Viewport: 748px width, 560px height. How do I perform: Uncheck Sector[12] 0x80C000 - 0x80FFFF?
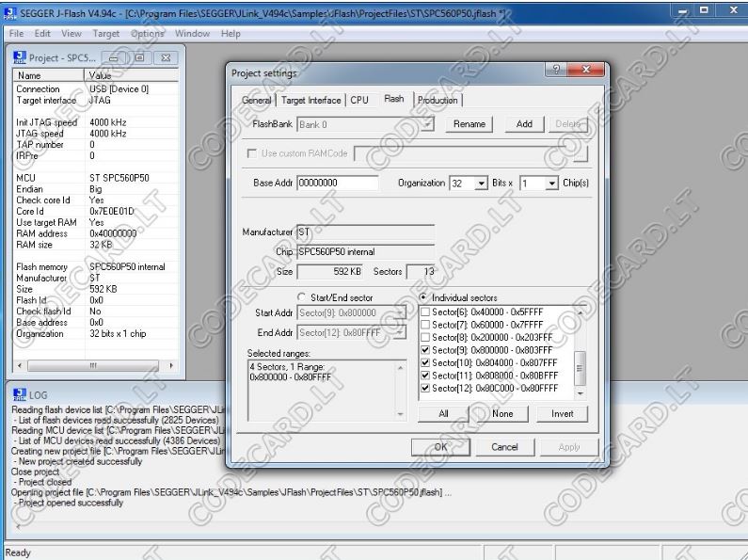(425, 389)
